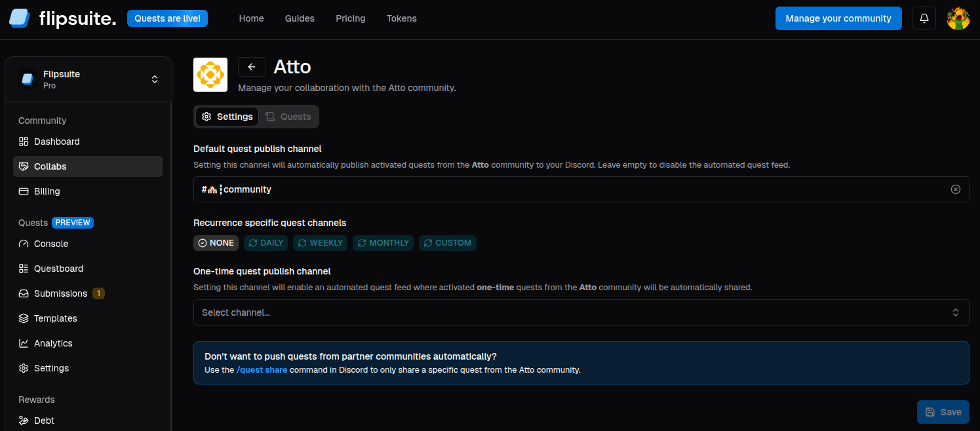Image resolution: width=980 pixels, height=431 pixels.
Task: Click the Atto community logo
Action: point(210,75)
